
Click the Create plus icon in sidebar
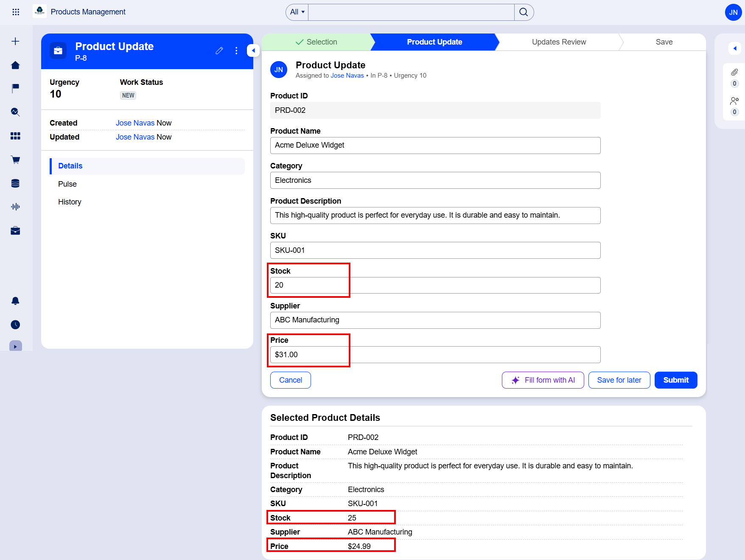(15, 41)
